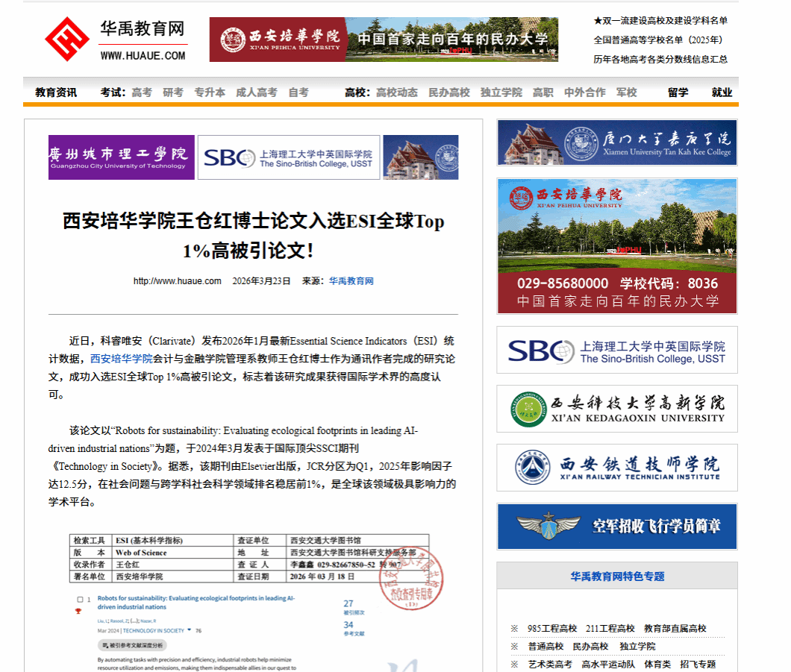Click the air force pilot recruitment banner
The width and height of the screenshot is (791, 672).
click(616, 527)
